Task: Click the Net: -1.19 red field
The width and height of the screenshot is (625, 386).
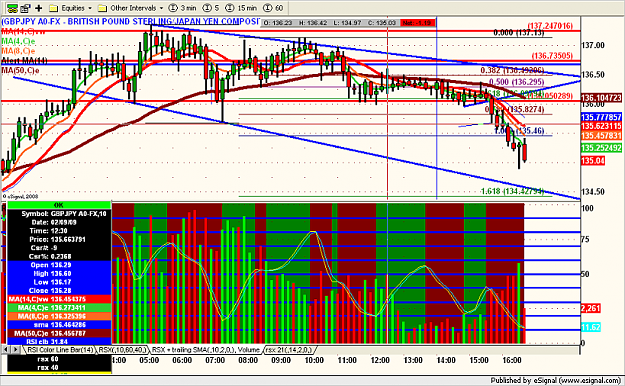Action: (x=417, y=23)
